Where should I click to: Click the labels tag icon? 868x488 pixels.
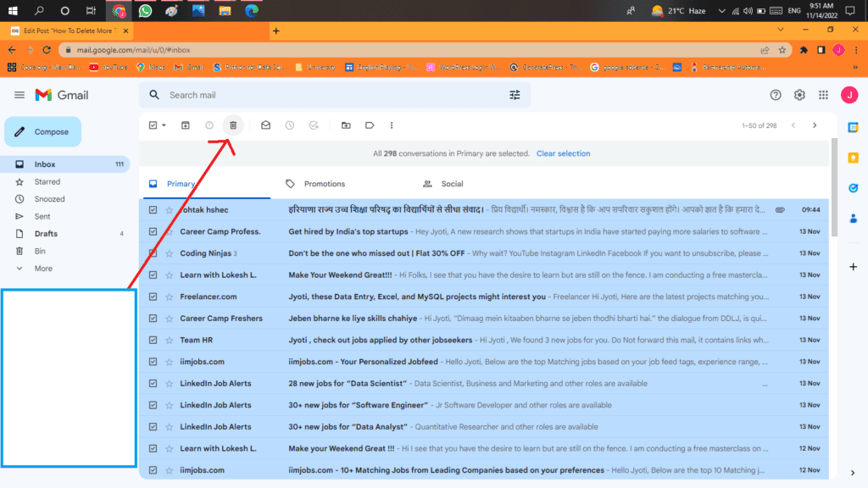(370, 125)
